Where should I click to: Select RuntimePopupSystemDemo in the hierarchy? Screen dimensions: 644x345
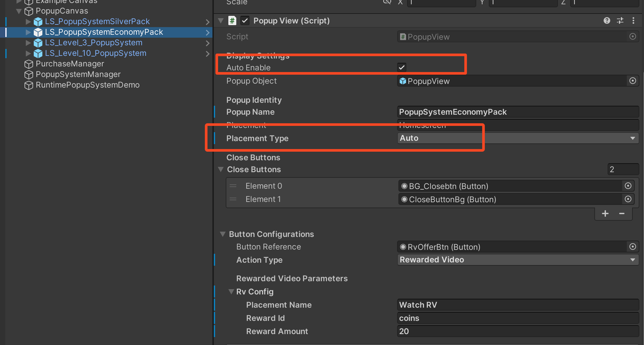pyautogui.click(x=87, y=85)
